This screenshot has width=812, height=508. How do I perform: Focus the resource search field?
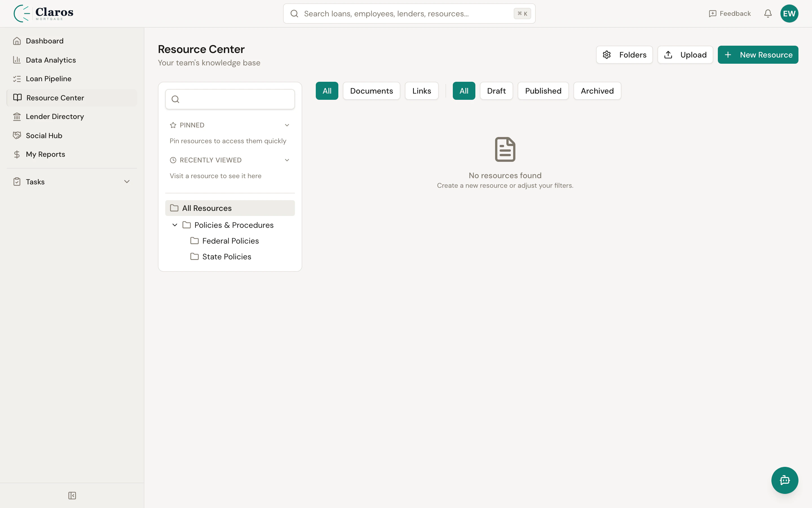pyautogui.click(x=230, y=99)
